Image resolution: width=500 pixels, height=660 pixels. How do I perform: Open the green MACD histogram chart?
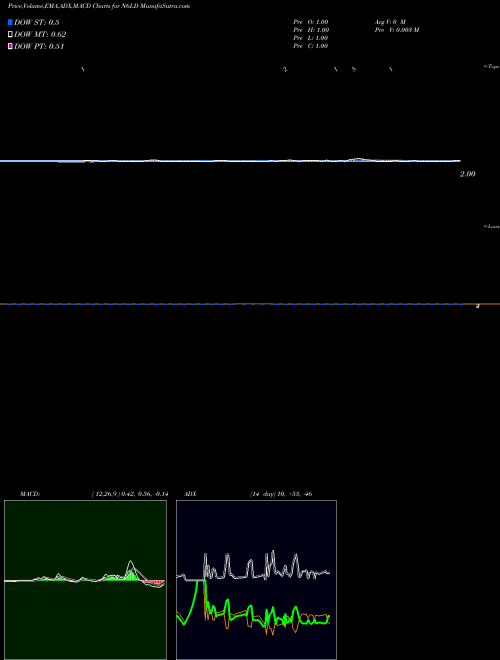coord(85,580)
